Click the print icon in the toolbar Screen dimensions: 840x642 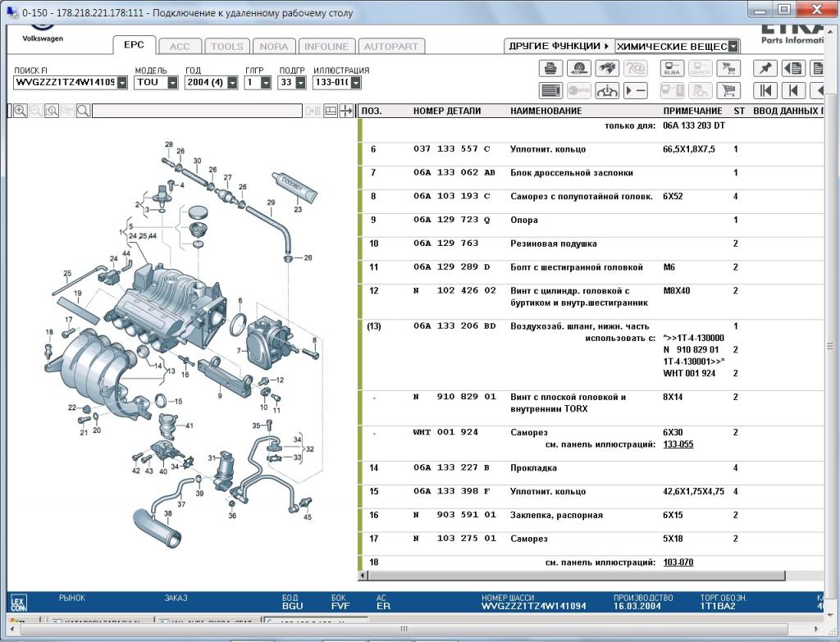(550, 69)
